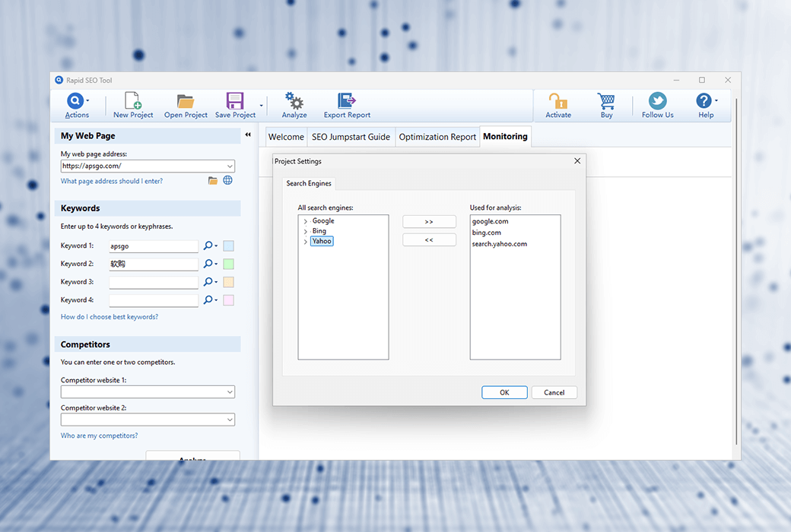Expand Competitor website 1 dropdown
791x532 pixels.
click(230, 392)
